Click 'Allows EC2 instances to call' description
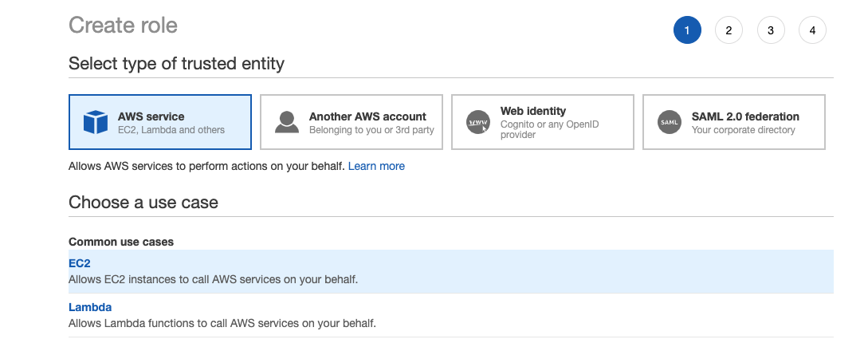Viewport: 868px width, 351px height. click(x=213, y=279)
